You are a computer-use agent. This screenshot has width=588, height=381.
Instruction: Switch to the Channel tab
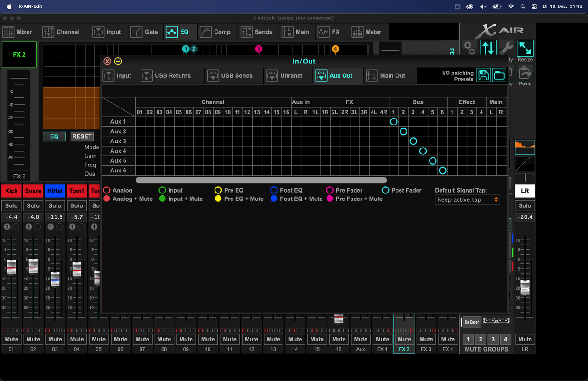click(x=61, y=32)
